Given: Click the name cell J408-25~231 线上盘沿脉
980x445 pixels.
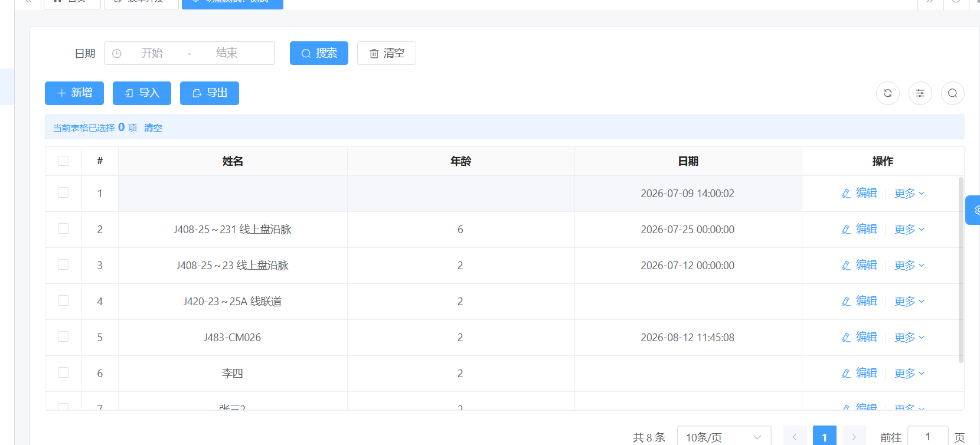Looking at the screenshot, I should [x=233, y=230].
